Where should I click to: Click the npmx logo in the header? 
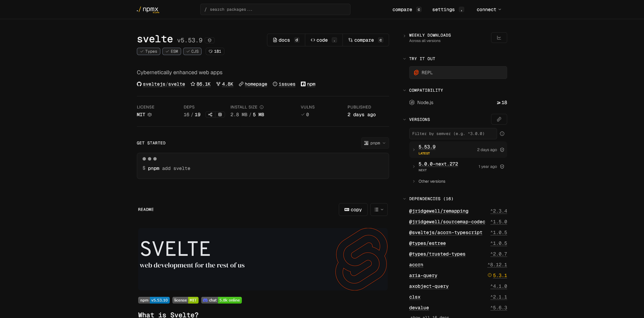point(148,9)
